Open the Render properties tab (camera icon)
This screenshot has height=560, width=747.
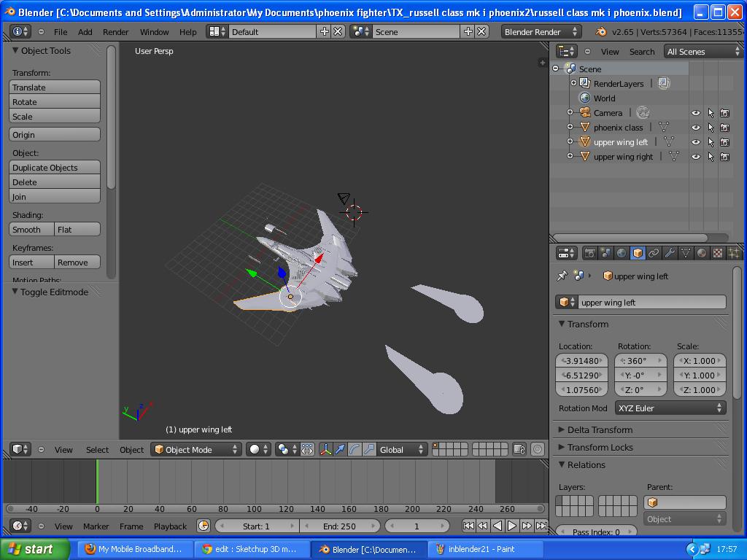[x=591, y=253]
